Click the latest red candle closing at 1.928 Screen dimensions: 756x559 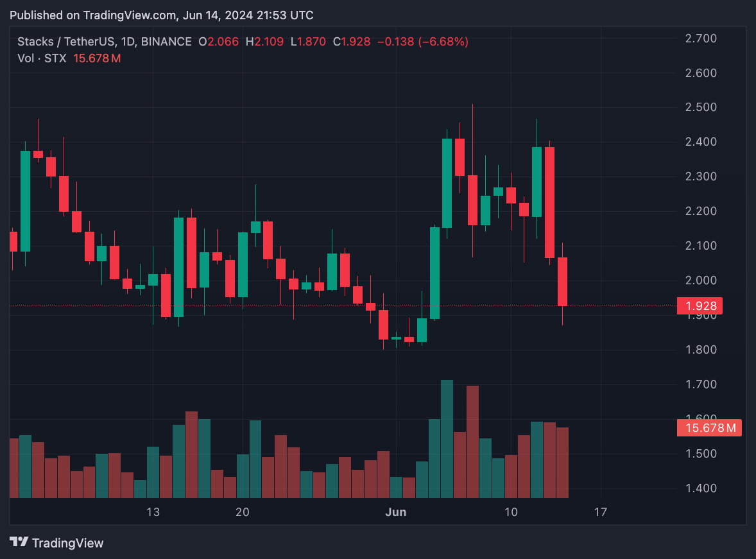click(562, 282)
